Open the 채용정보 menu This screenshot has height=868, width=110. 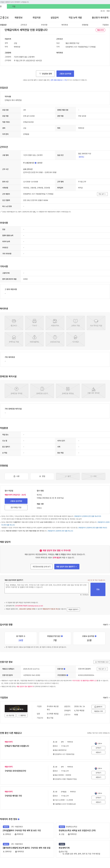(x=19, y=17)
